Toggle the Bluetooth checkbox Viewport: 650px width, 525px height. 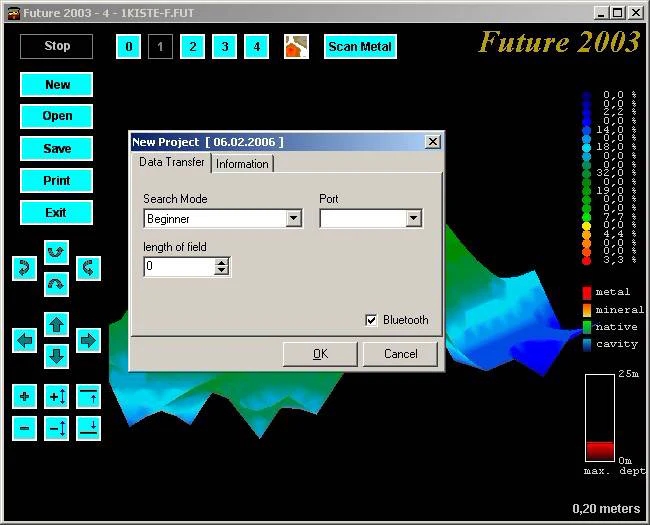pyautogui.click(x=371, y=320)
